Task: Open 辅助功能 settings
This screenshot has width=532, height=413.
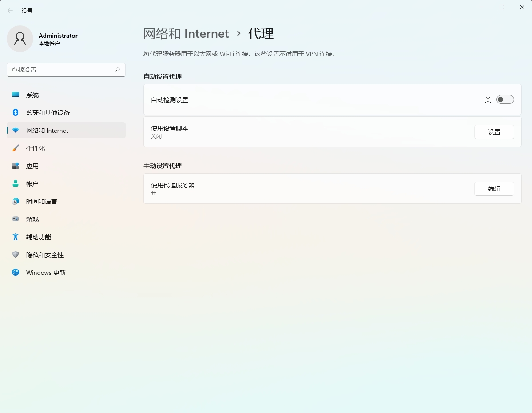Action: coord(66,237)
